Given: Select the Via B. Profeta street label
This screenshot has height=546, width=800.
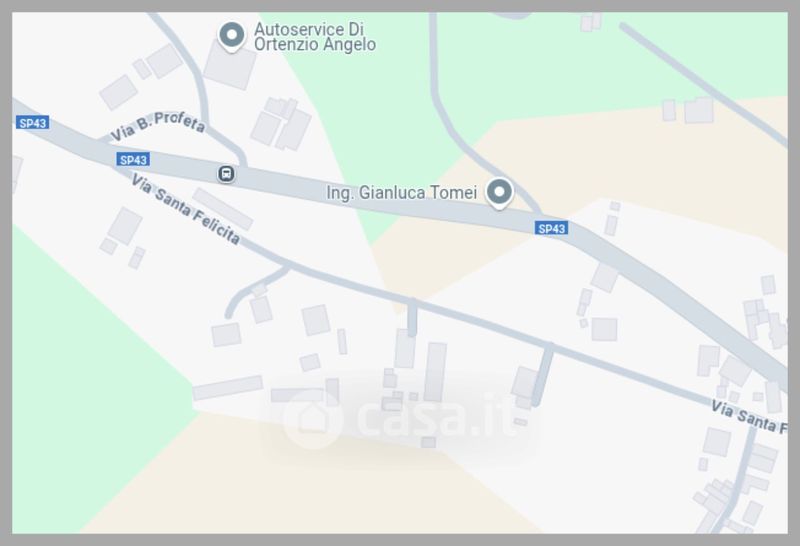Looking at the screenshot, I should [158, 126].
